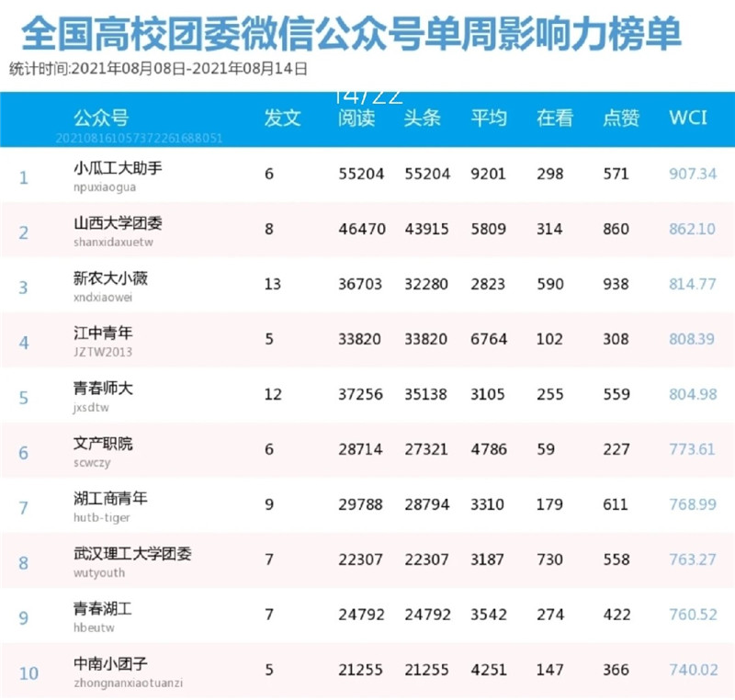Click headline count 27321
The height and width of the screenshot is (700, 735).
[x=426, y=449]
